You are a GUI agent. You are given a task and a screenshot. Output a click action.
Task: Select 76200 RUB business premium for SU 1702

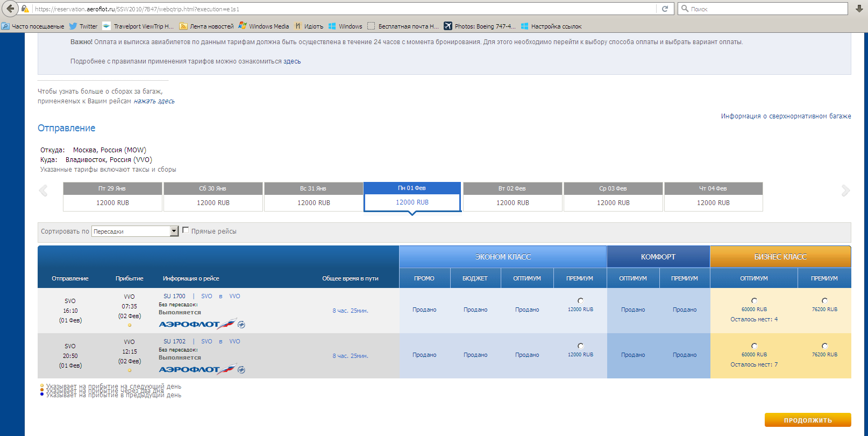tap(824, 346)
